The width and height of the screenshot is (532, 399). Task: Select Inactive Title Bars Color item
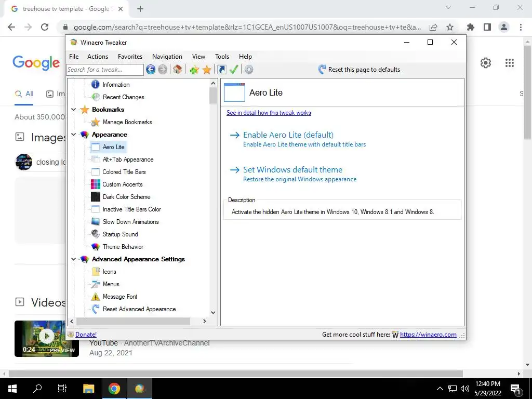(131, 209)
